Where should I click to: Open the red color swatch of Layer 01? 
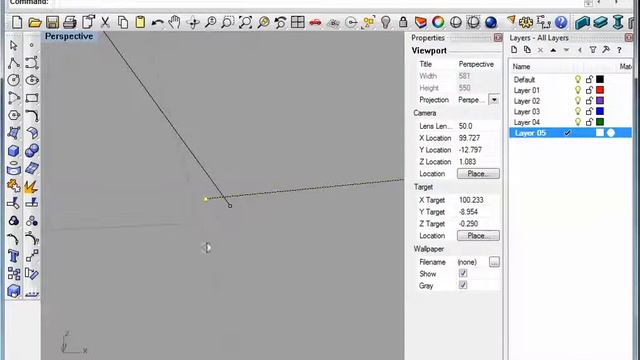[x=600, y=90]
